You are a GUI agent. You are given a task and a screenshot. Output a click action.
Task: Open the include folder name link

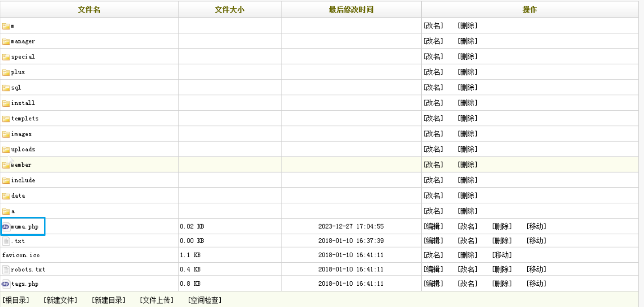click(23, 180)
